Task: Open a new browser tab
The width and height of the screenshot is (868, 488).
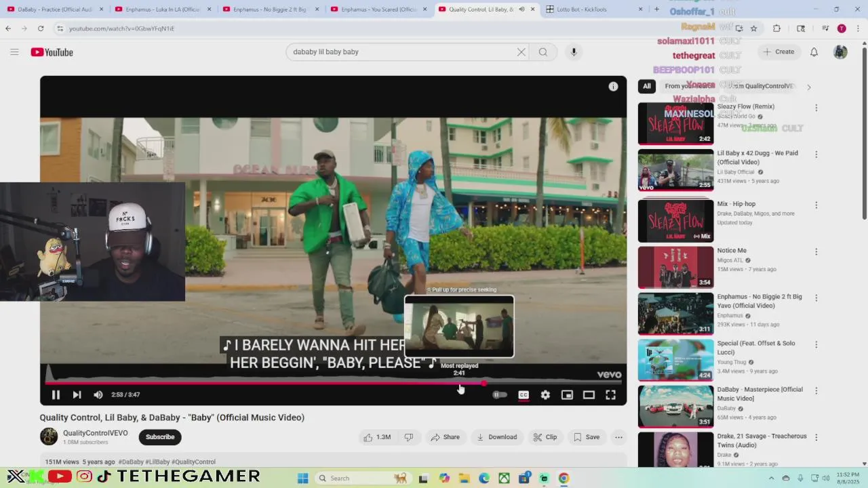Action: (x=656, y=9)
